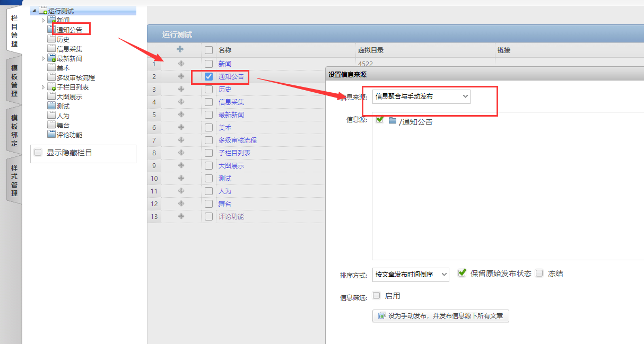Tick the 冻结 checkbox

(x=539, y=274)
